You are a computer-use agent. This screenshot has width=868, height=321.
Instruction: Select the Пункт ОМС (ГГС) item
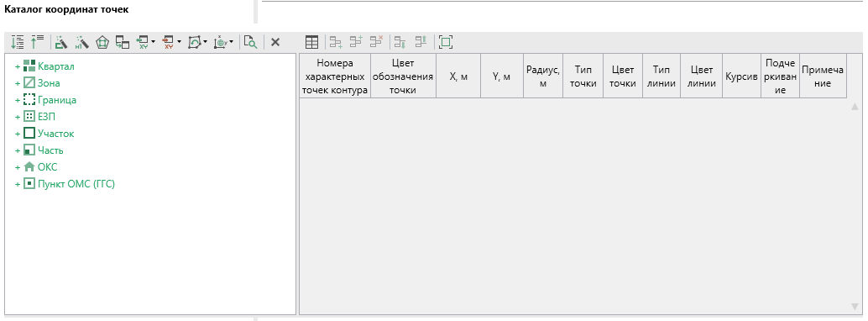(76, 184)
